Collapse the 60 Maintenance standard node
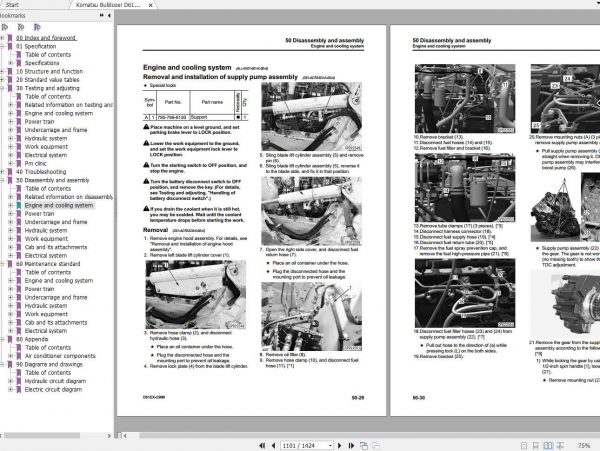 point(2,264)
